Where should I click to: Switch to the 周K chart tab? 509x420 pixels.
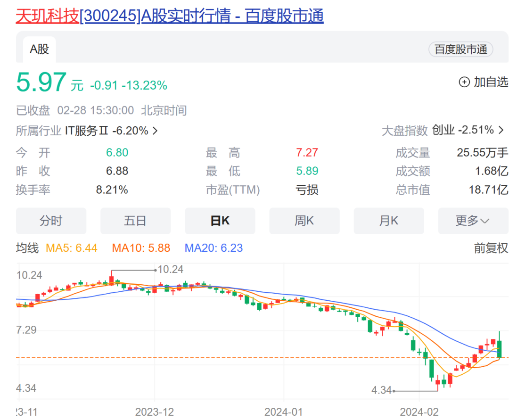[x=304, y=221]
